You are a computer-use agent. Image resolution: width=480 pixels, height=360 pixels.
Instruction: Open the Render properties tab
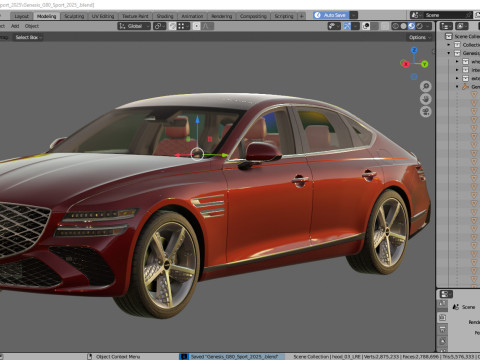click(x=442, y=318)
